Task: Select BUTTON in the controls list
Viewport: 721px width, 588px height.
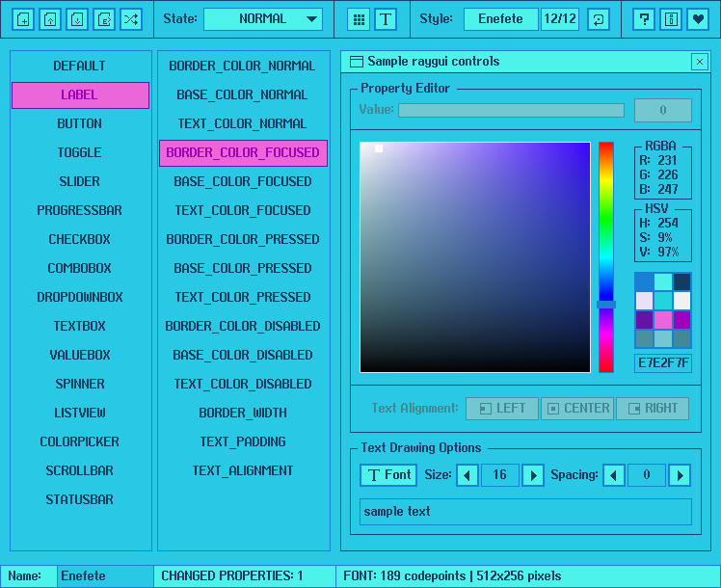Action: tap(80, 124)
